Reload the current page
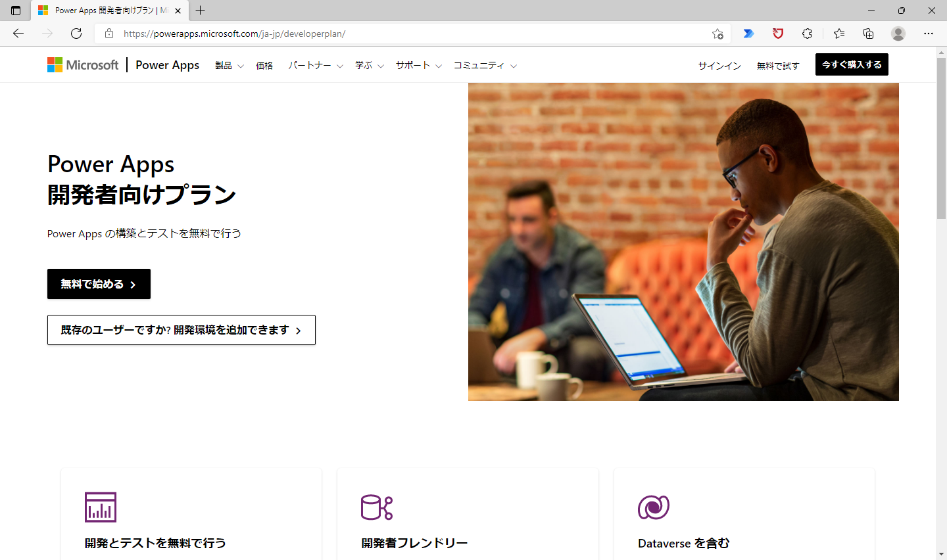This screenshot has height=560, width=947. tap(76, 34)
